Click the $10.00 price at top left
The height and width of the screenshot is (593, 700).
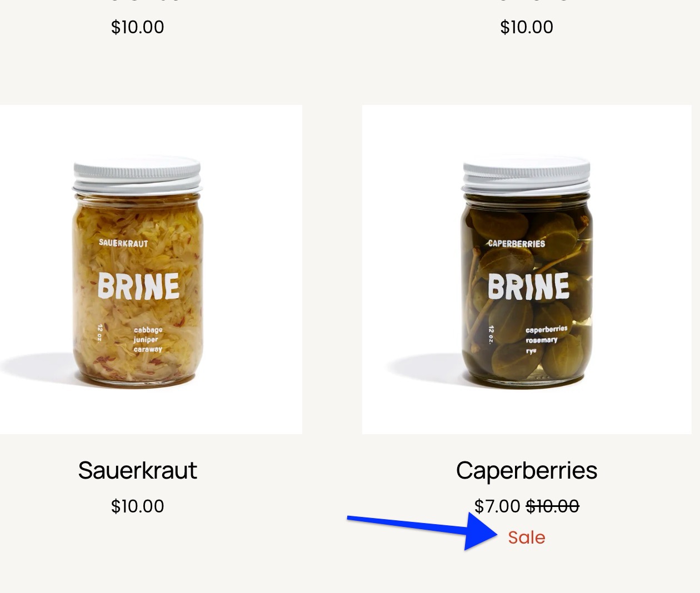(137, 27)
